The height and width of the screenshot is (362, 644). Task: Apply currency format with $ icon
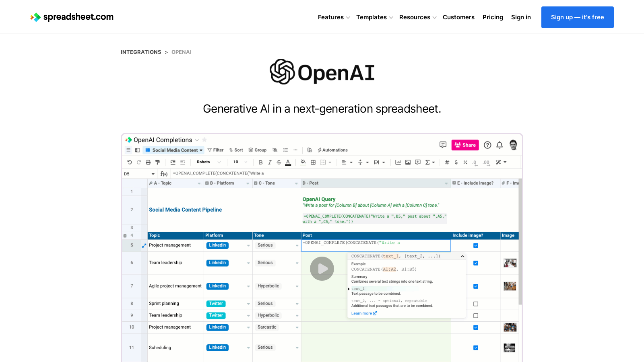click(x=456, y=162)
